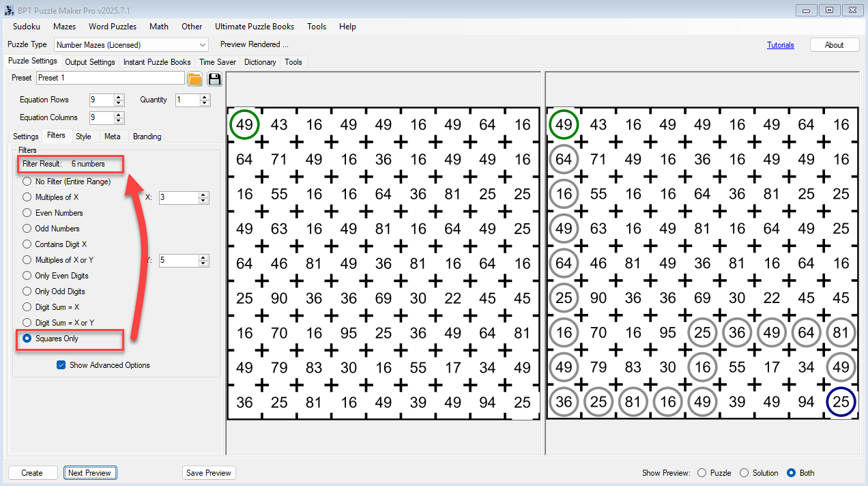Increase Equation Rows with up arrow
The width and height of the screenshot is (868, 486).
tap(119, 97)
